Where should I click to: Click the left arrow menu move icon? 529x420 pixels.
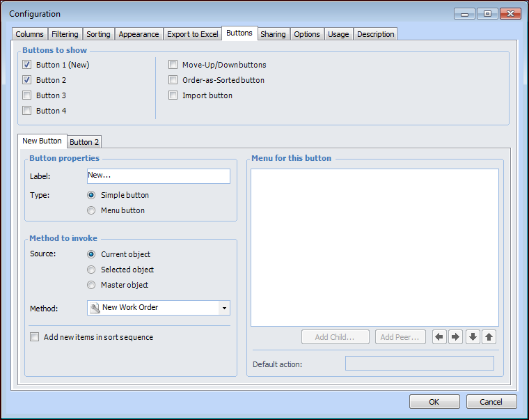[x=439, y=337]
